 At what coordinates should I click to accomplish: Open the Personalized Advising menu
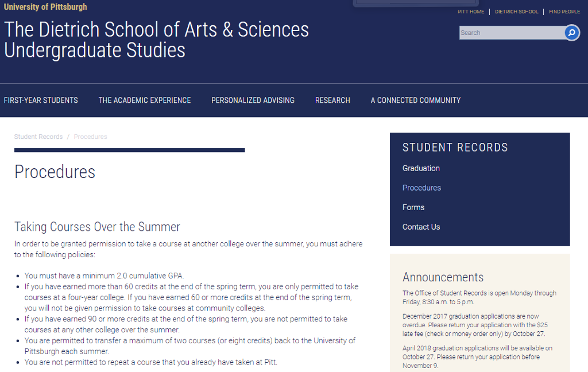coord(253,100)
